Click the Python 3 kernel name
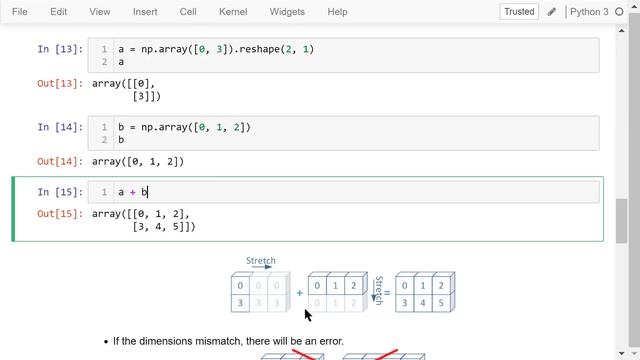The width and height of the screenshot is (640, 360). tap(589, 12)
